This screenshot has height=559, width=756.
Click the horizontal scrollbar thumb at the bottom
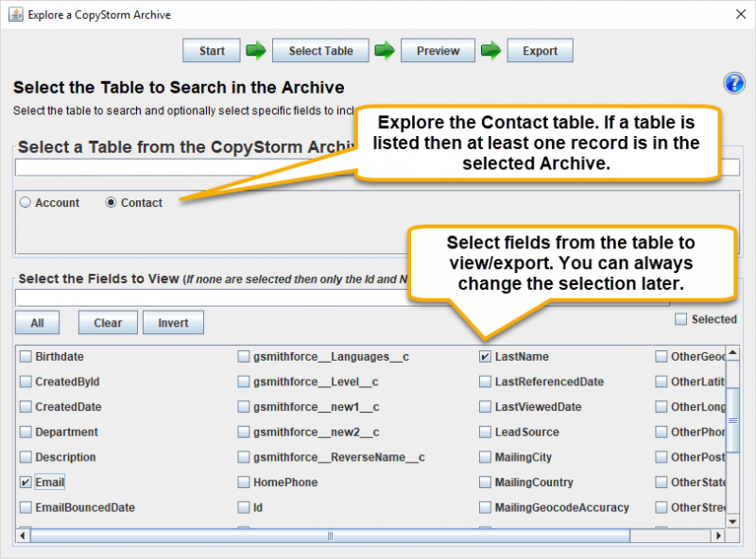pyautogui.click(x=331, y=534)
